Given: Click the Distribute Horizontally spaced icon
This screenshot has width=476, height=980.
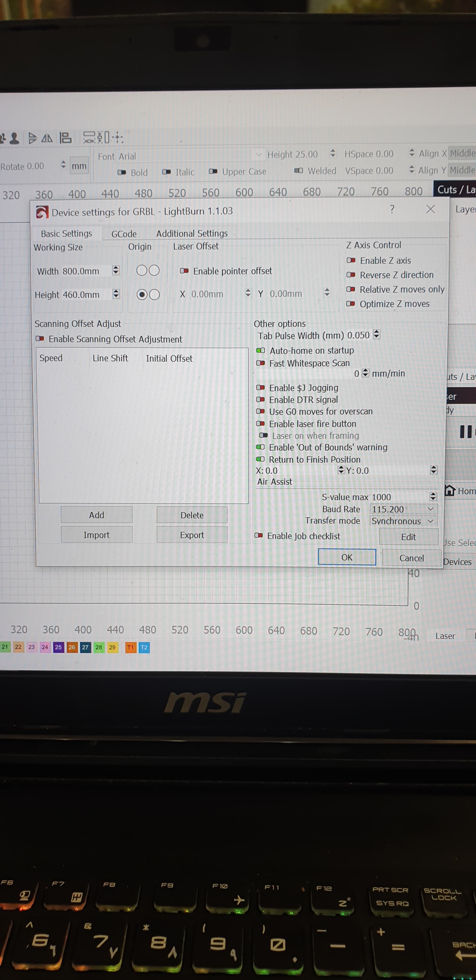Looking at the screenshot, I should (x=90, y=137).
